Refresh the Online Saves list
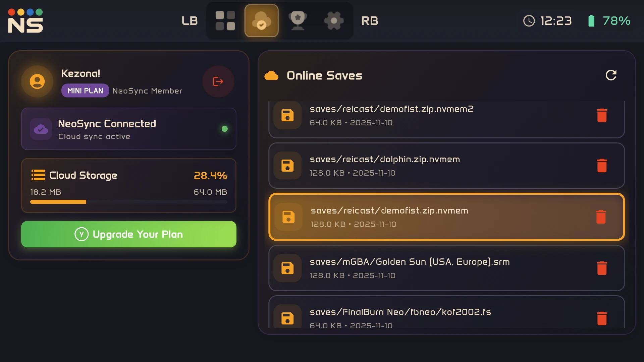The image size is (644, 362). click(611, 75)
